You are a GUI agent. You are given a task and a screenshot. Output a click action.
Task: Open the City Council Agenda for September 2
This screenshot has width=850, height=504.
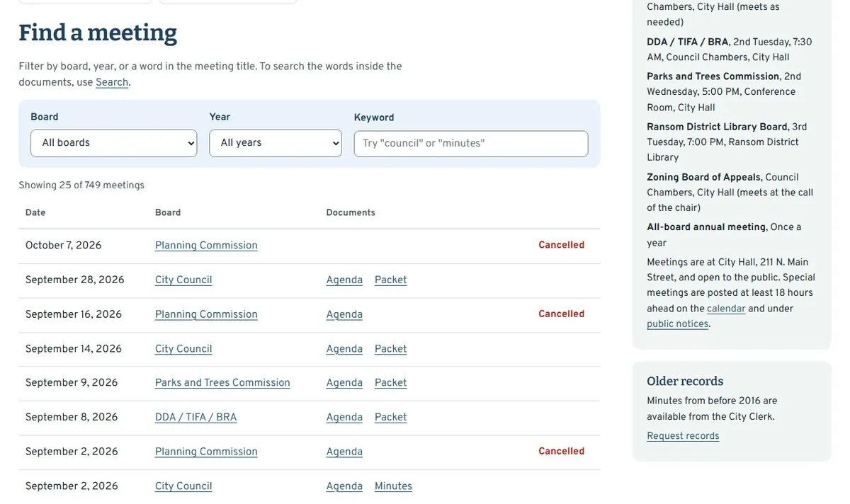344,486
